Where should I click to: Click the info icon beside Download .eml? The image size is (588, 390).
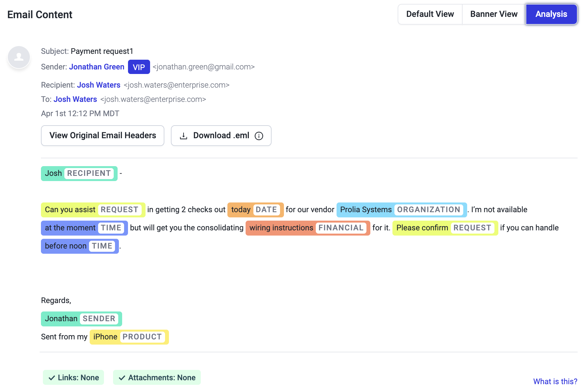pyautogui.click(x=259, y=136)
